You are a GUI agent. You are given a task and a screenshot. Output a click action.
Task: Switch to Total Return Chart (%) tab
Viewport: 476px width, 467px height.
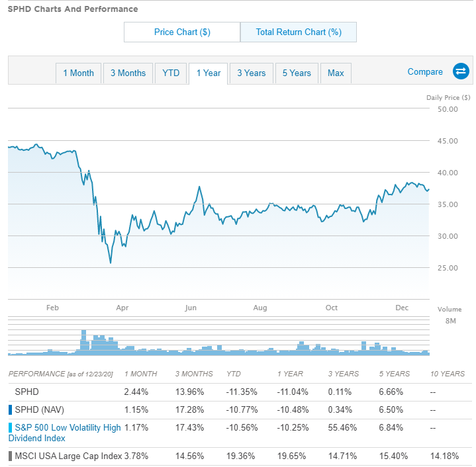click(299, 32)
